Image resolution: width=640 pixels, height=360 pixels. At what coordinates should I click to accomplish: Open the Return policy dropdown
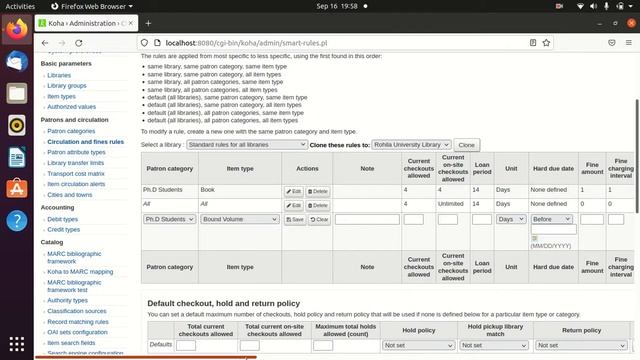(x=581, y=345)
